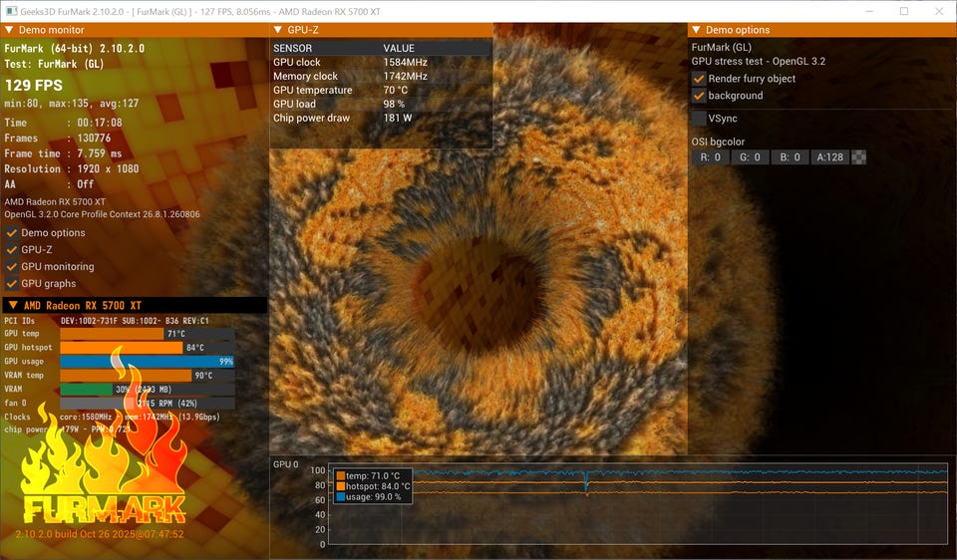Viewport: 957px width, 560px height.
Task: Toggle the background checkbox
Action: 699,96
